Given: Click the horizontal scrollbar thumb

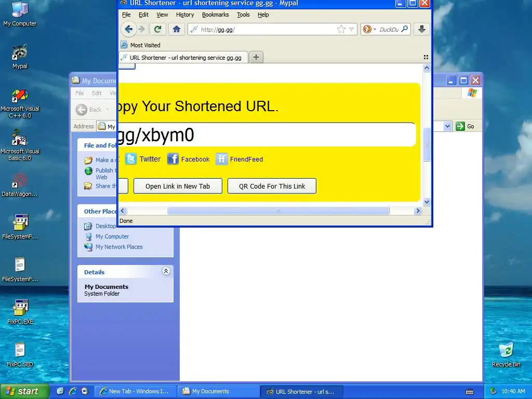Looking at the screenshot, I should coord(278,211).
